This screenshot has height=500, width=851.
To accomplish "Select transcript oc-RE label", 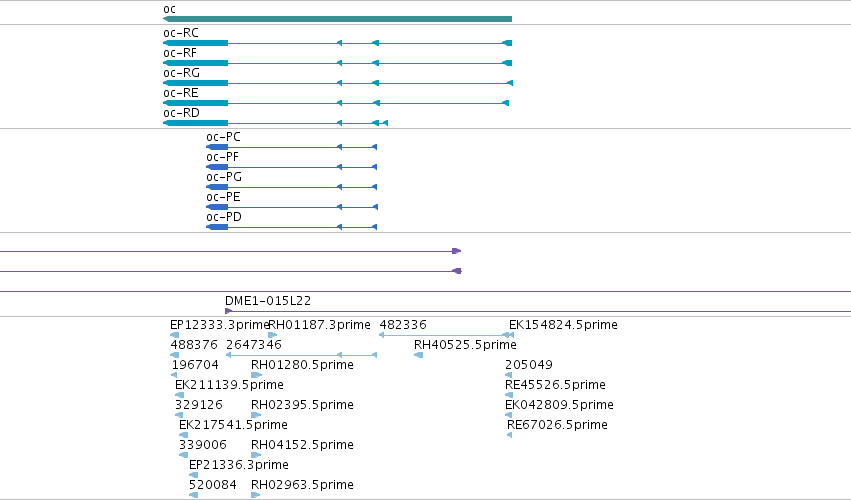I will [181, 93].
